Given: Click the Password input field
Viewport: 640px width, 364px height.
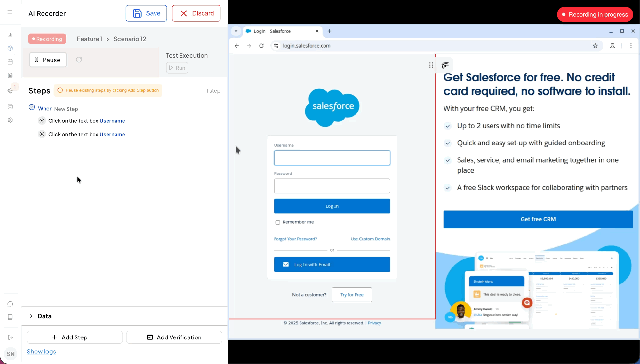Looking at the screenshot, I should coord(332,186).
